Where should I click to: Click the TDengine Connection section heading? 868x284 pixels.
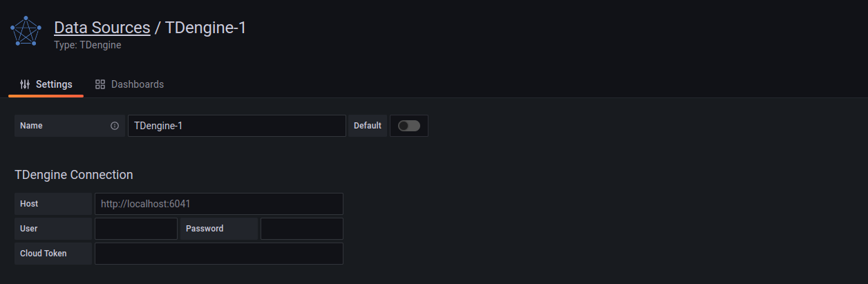(74, 175)
